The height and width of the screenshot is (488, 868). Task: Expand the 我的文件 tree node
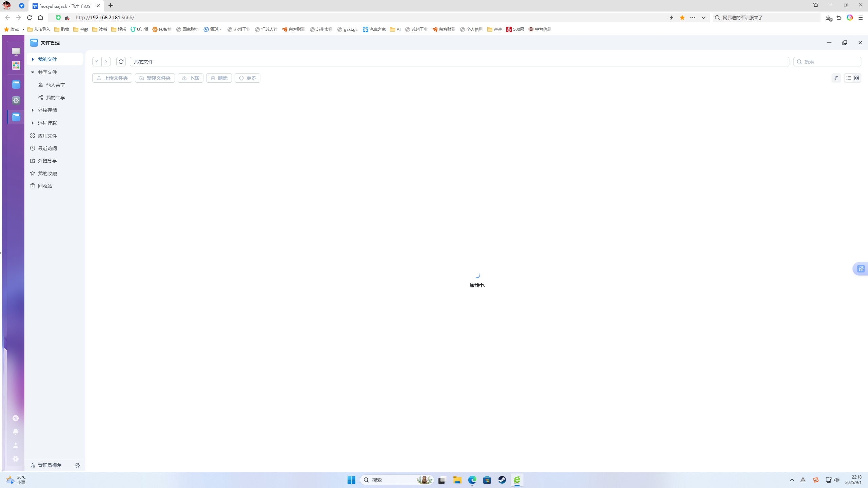tap(33, 59)
